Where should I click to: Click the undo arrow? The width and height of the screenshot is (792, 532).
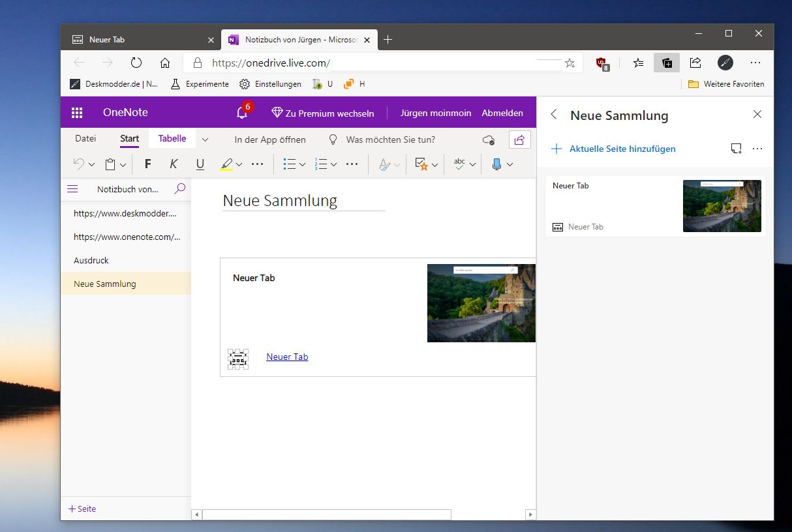[x=78, y=164]
